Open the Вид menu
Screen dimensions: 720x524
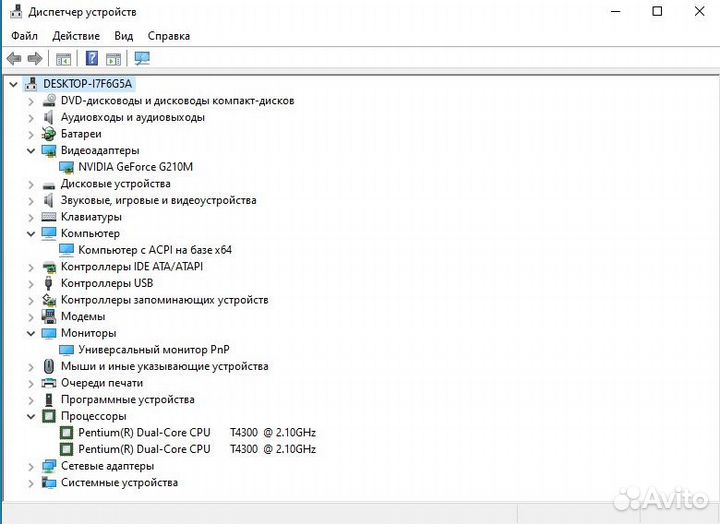124,36
